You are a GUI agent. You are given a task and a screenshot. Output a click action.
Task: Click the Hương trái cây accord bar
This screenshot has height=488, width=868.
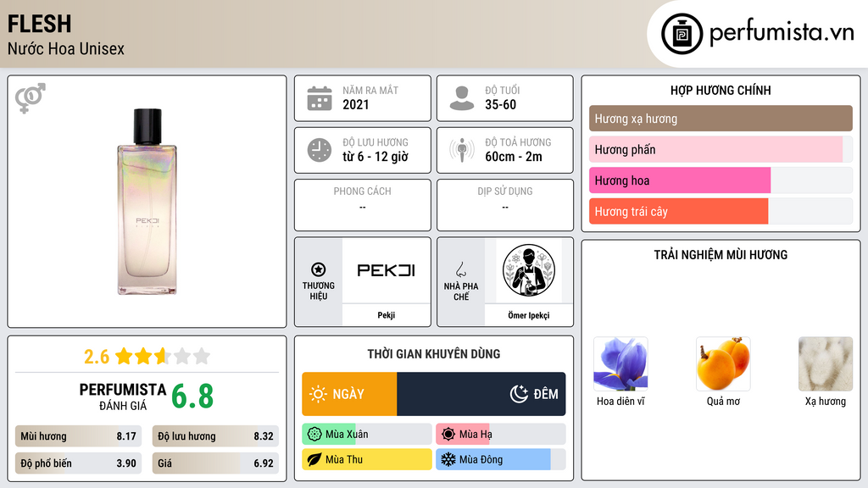(721, 211)
